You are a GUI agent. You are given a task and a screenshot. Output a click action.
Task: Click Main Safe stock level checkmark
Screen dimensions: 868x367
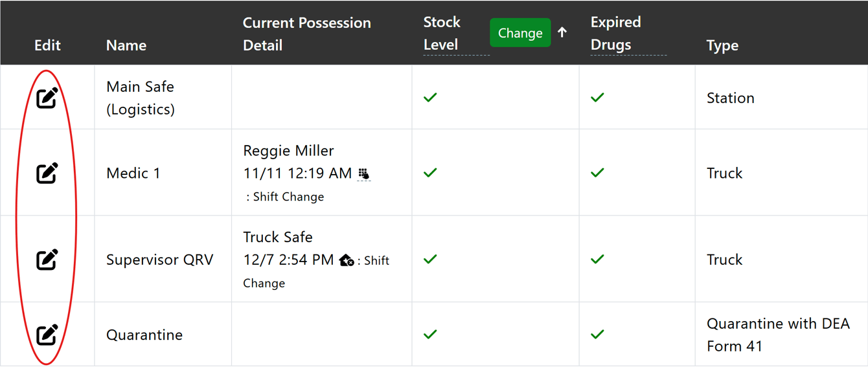430,98
